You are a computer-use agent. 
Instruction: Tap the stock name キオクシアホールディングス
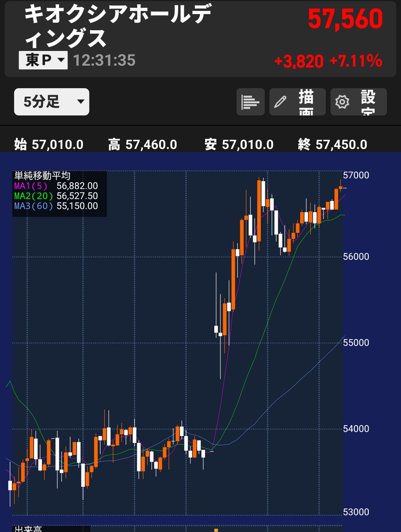(x=118, y=26)
